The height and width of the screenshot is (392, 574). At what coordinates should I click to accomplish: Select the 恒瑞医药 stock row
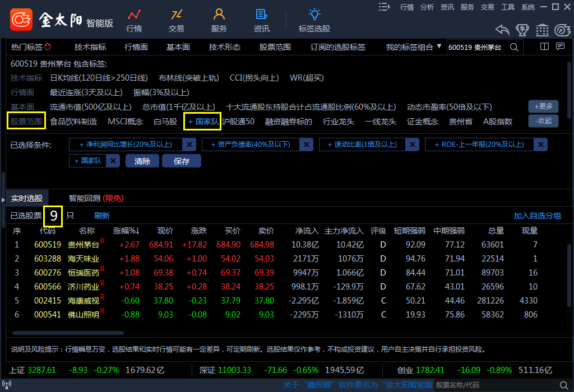(x=286, y=272)
